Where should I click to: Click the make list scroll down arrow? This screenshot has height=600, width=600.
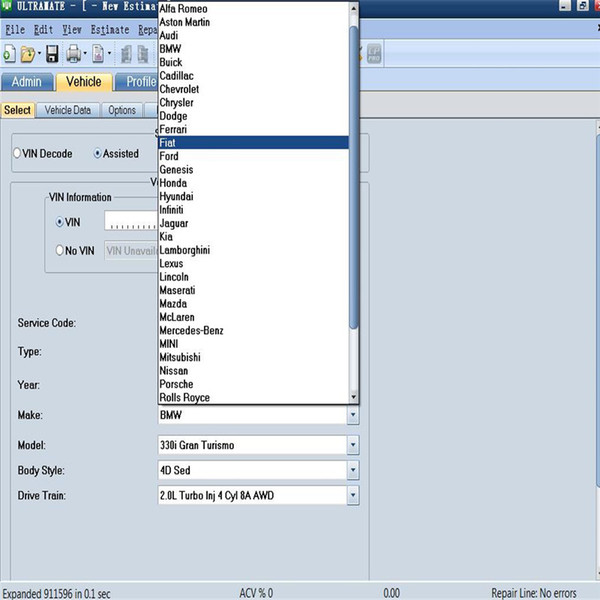(354, 397)
